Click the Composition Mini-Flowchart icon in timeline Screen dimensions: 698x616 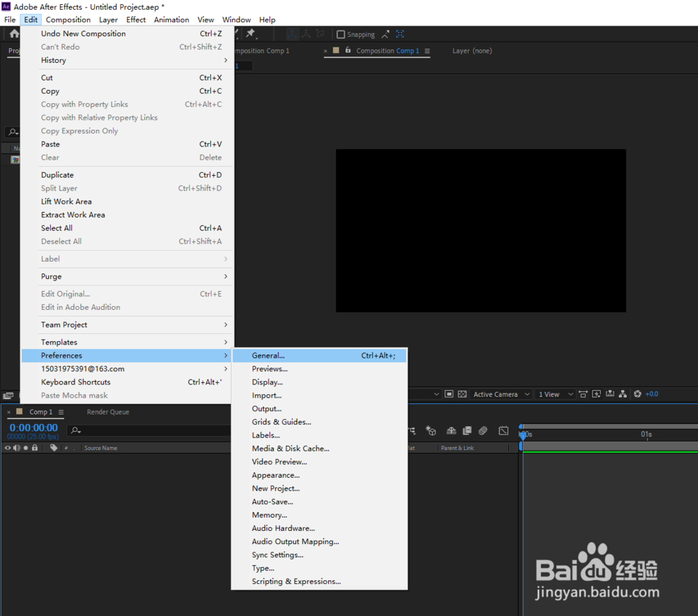412,430
